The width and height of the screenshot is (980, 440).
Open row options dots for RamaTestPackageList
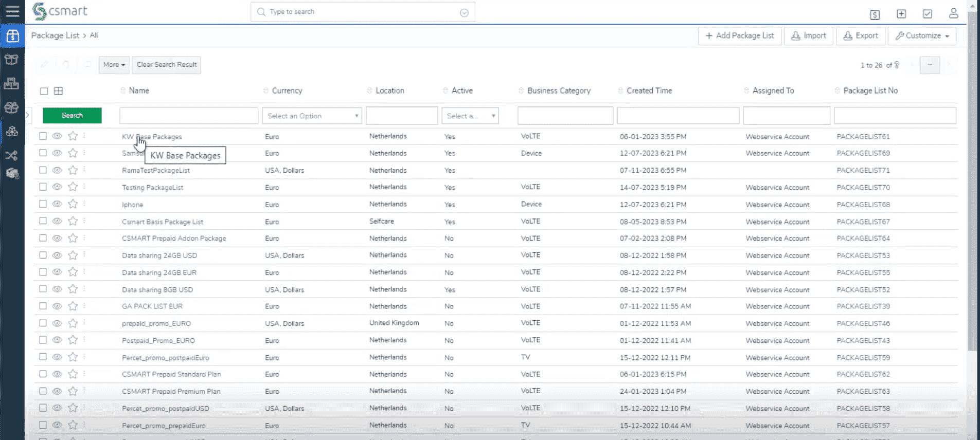click(84, 170)
